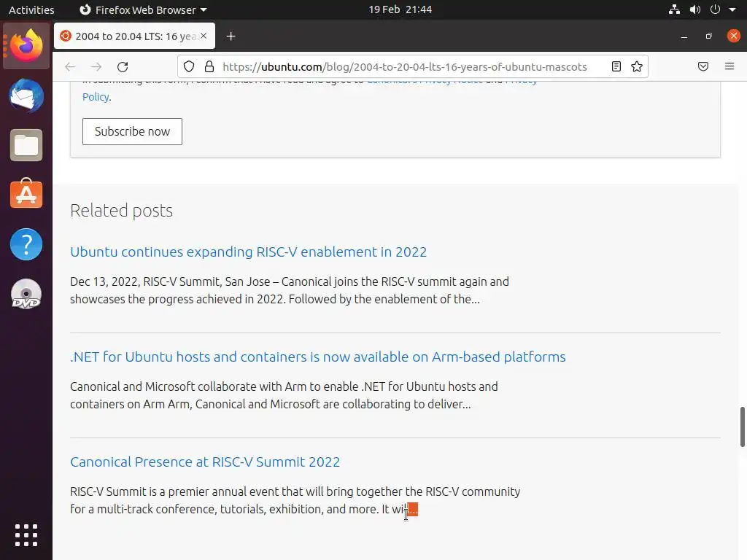Adjust the system volume speaker icon
Image resolution: width=747 pixels, height=560 pixels.
(694, 9)
